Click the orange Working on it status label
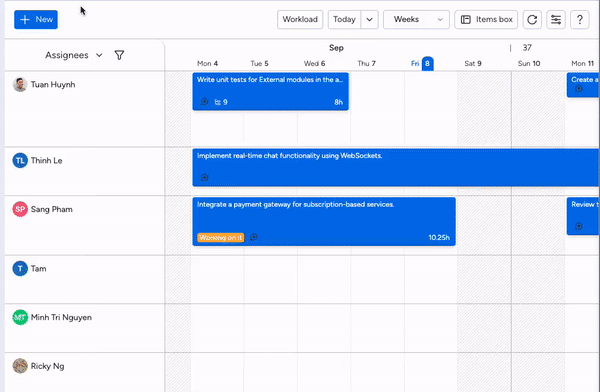 pos(220,237)
